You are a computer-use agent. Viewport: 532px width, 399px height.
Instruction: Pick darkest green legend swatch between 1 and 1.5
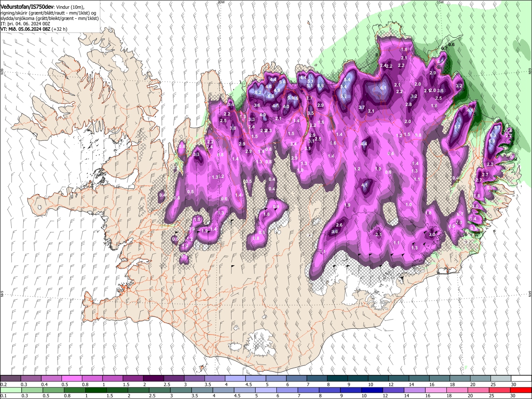(96, 390)
